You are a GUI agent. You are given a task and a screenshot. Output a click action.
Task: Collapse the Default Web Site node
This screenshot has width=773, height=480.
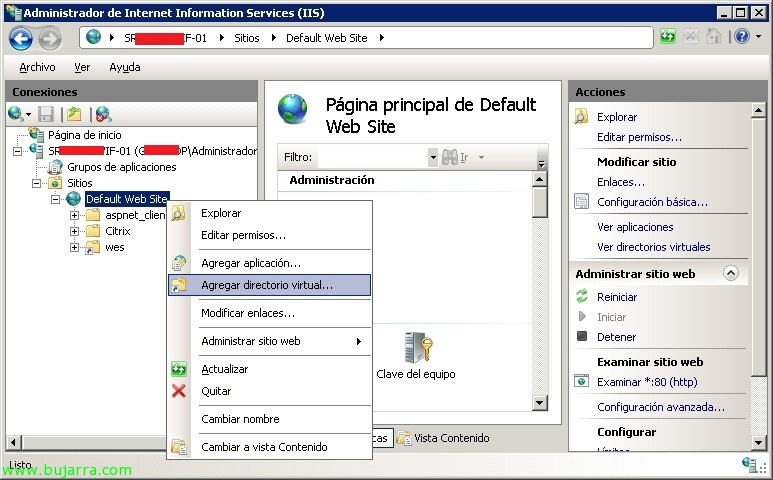point(55,199)
